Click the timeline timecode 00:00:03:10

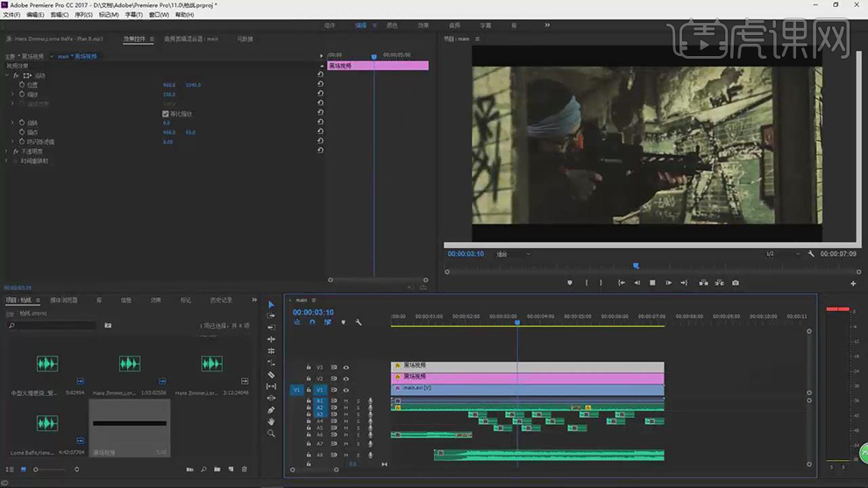point(313,312)
